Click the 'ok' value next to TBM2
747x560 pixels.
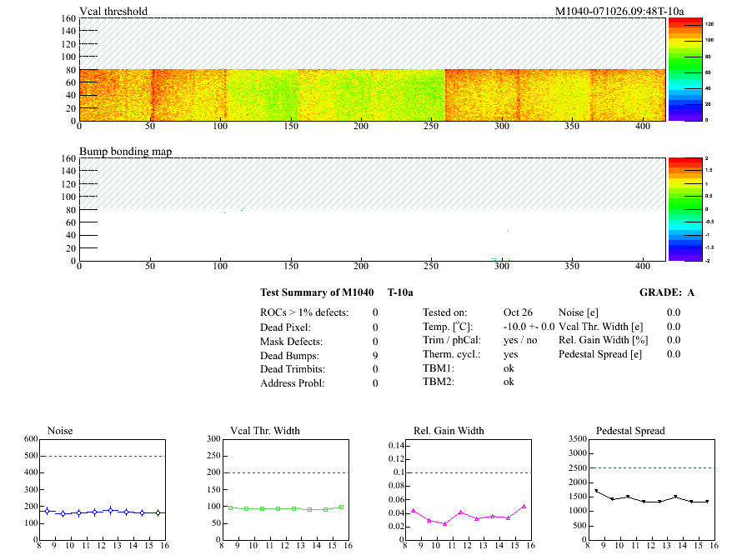tap(509, 382)
